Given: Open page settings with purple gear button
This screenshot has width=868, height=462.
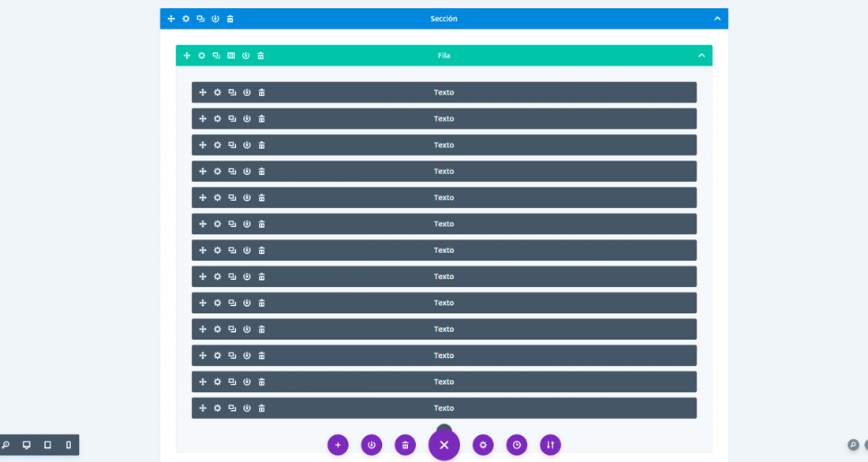Looking at the screenshot, I should pyautogui.click(x=483, y=445).
